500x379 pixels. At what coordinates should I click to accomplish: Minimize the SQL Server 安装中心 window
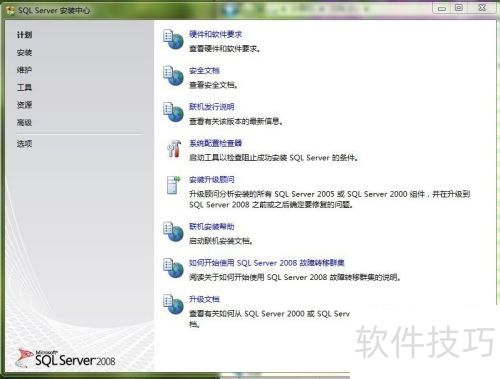442,8
